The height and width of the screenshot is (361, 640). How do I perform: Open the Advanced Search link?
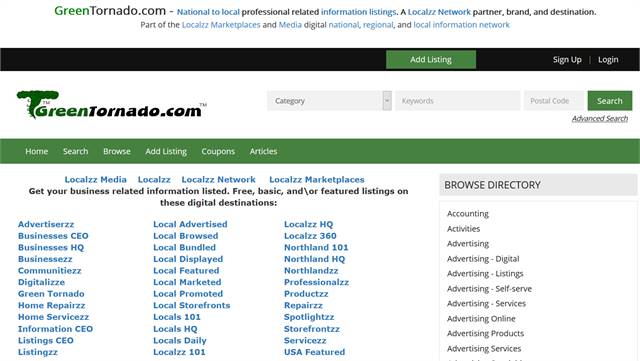(x=600, y=118)
